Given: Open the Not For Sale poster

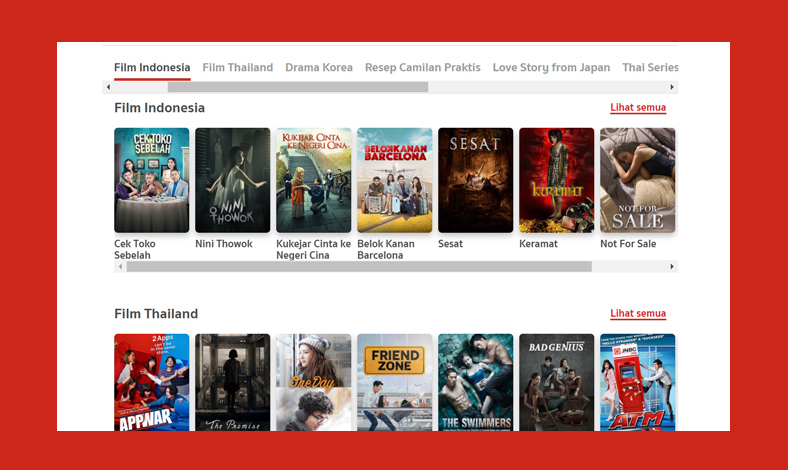Looking at the screenshot, I should (637, 180).
